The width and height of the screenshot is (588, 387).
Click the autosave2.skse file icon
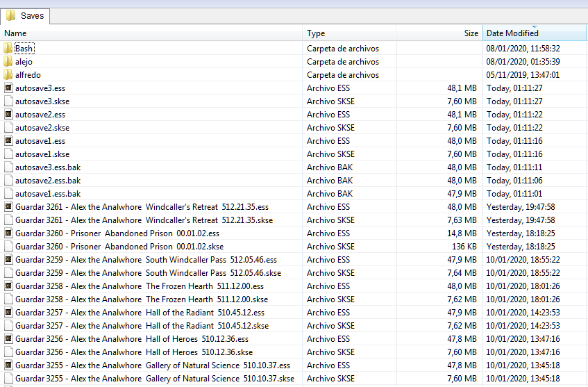[8, 128]
